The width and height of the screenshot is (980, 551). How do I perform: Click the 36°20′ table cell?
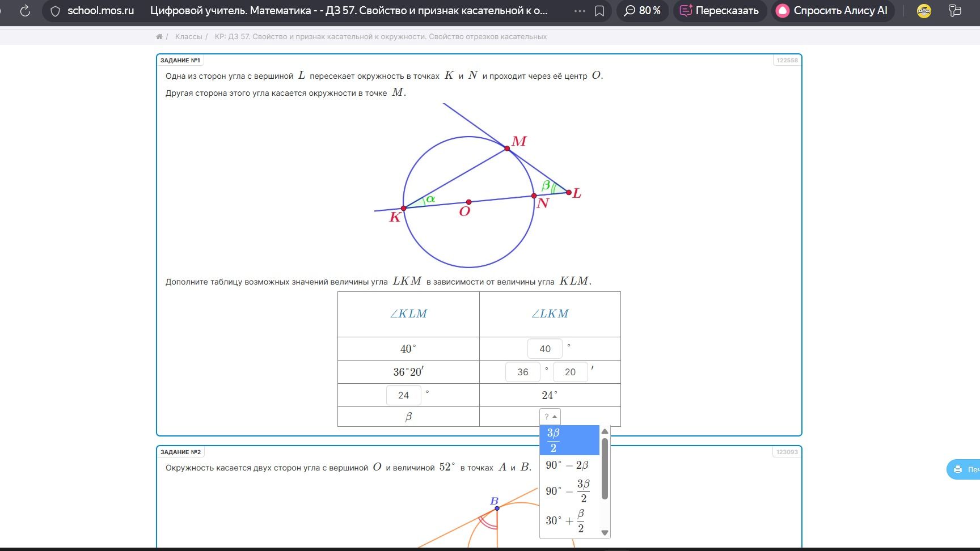click(x=408, y=372)
